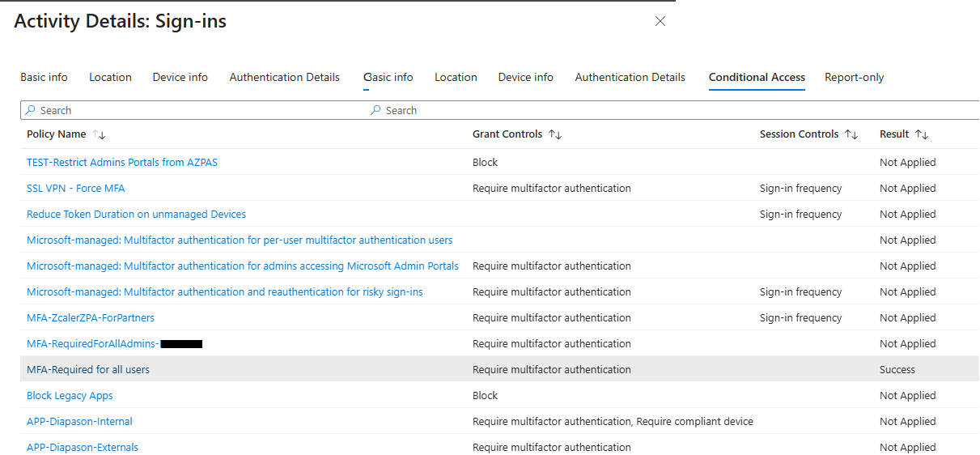Click Not Applied in the per-user multifactor row

pyautogui.click(x=908, y=240)
